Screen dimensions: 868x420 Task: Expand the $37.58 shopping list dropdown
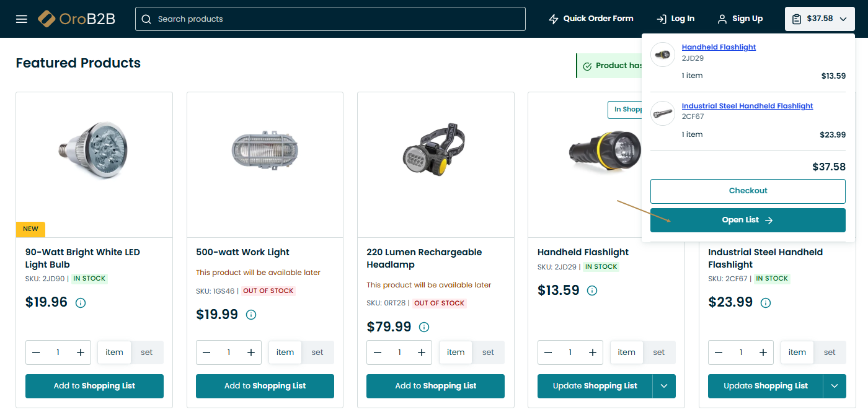(x=820, y=19)
